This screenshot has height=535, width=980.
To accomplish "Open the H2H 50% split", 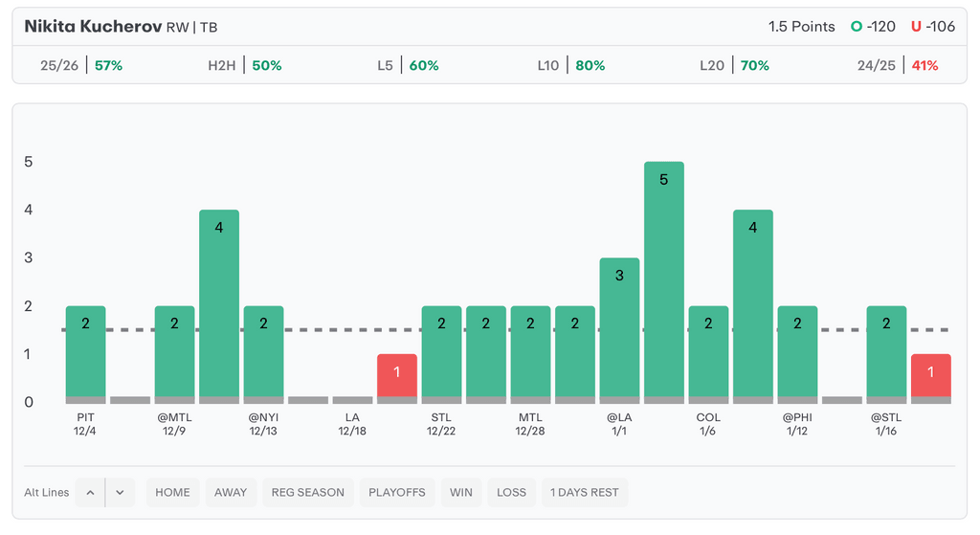I will 245,65.
